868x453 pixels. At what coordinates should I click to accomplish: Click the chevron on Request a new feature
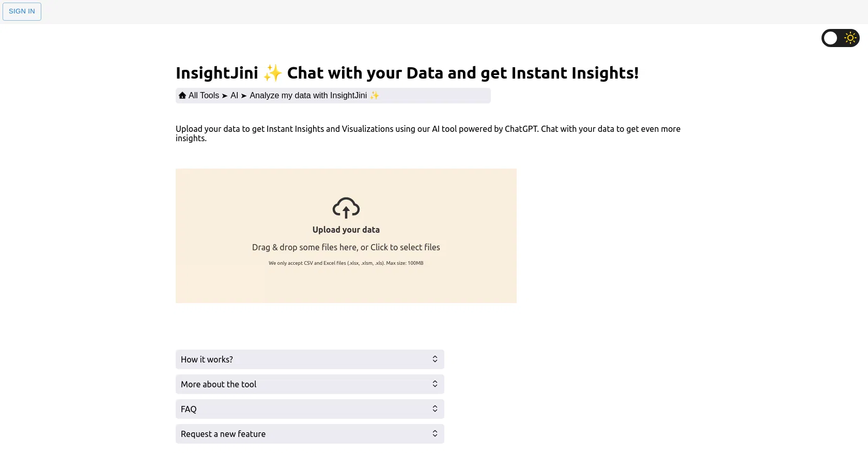pyautogui.click(x=435, y=433)
